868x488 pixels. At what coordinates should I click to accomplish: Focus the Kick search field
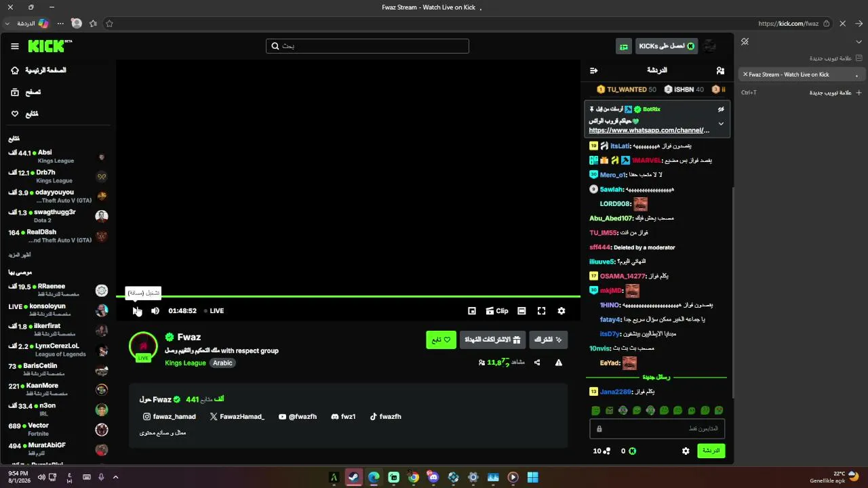tap(367, 46)
